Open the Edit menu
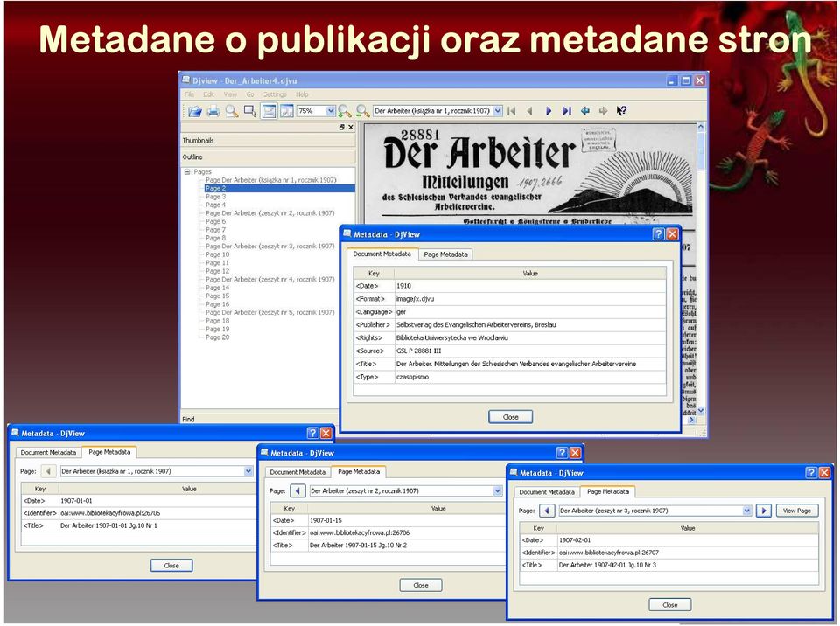The image size is (840, 626). tap(208, 94)
